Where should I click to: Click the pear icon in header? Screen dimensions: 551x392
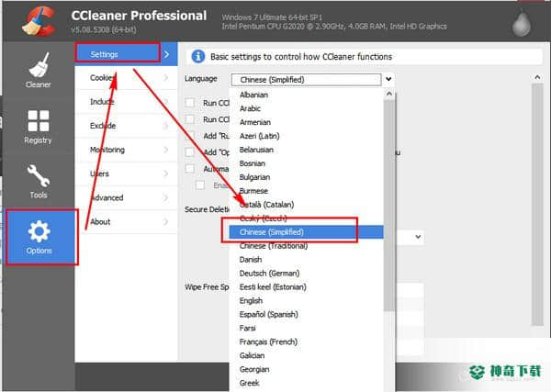click(x=521, y=25)
